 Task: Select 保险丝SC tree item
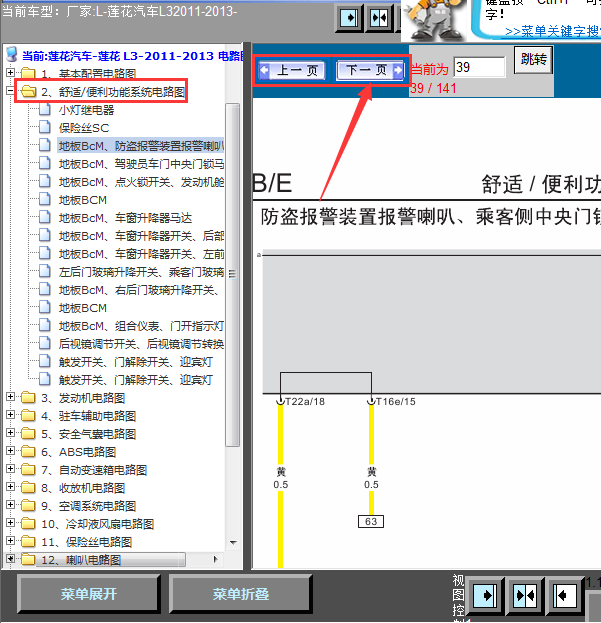click(x=83, y=128)
